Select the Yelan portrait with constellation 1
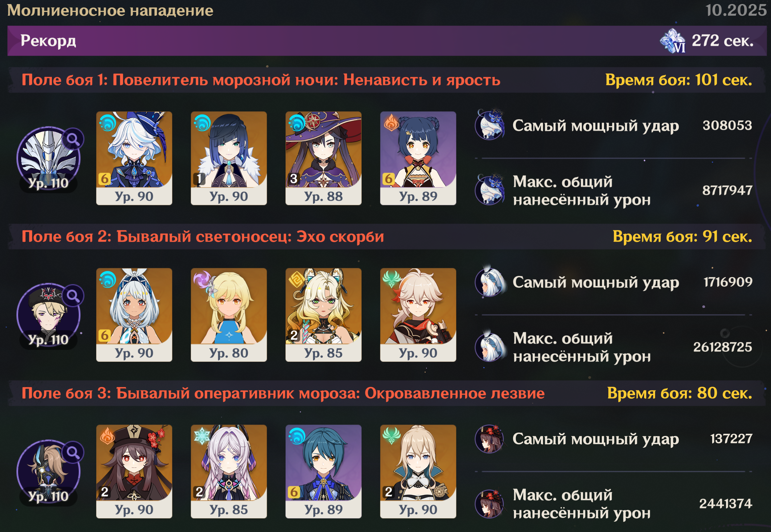This screenshot has height=532, width=771. click(x=229, y=158)
